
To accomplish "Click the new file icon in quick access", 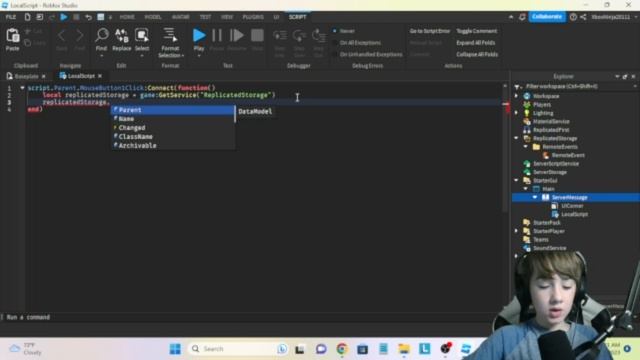I will (x=27, y=17).
